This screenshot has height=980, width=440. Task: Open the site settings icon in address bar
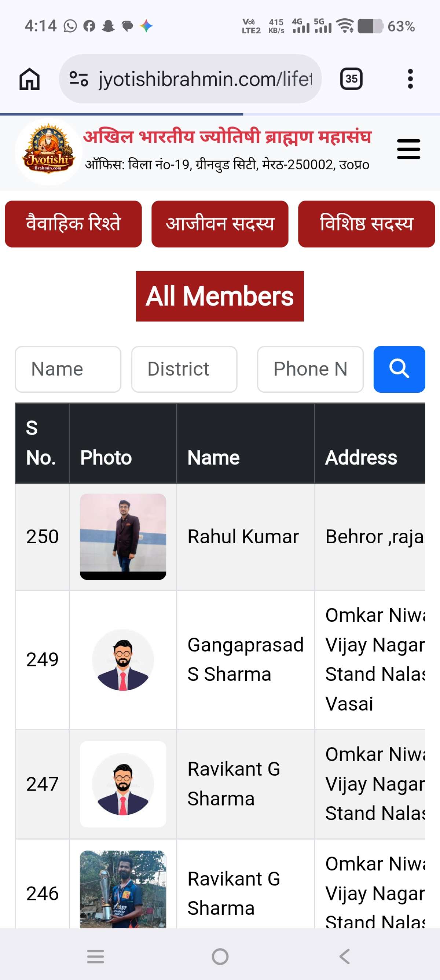[x=79, y=79]
